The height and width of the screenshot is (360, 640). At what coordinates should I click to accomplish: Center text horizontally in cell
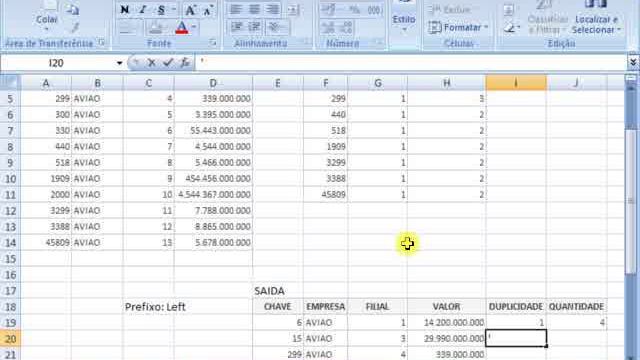[254, 9]
